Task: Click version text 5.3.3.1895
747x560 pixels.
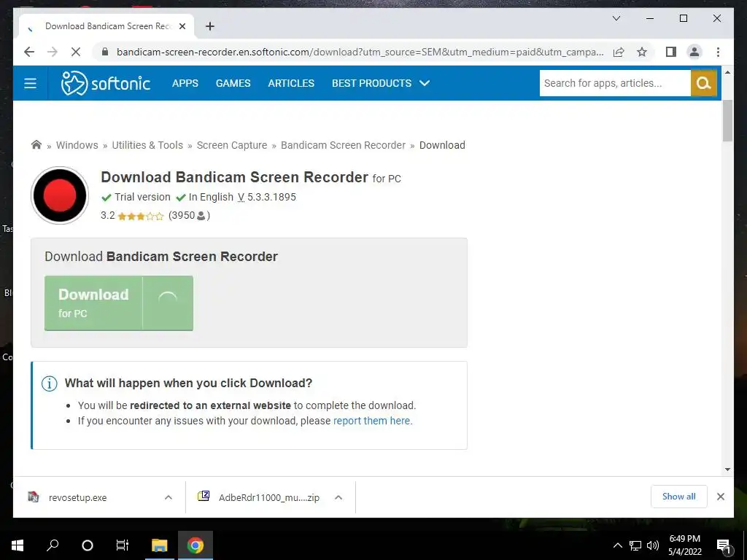Action: [x=271, y=197]
